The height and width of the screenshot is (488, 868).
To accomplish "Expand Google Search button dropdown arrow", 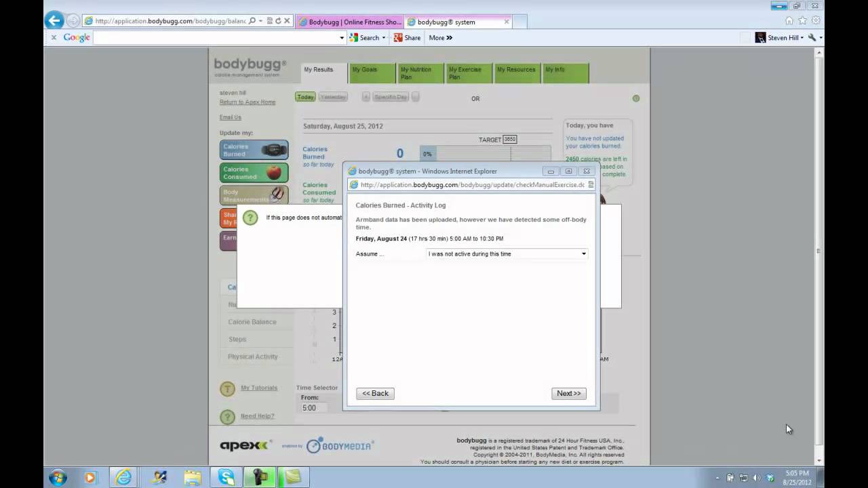I will tap(383, 38).
